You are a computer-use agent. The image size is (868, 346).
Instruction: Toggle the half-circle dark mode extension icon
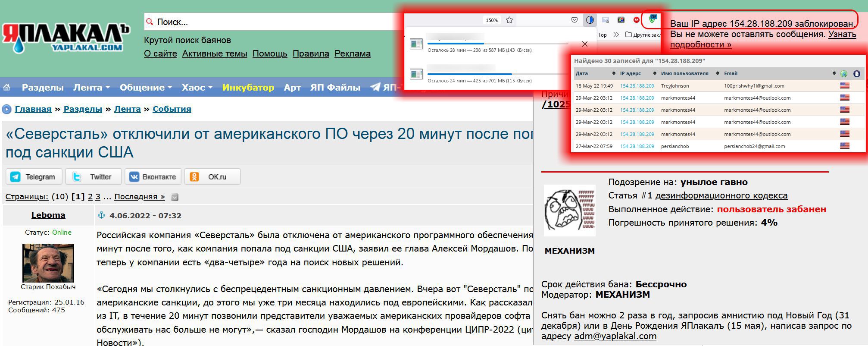tap(590, 20)
